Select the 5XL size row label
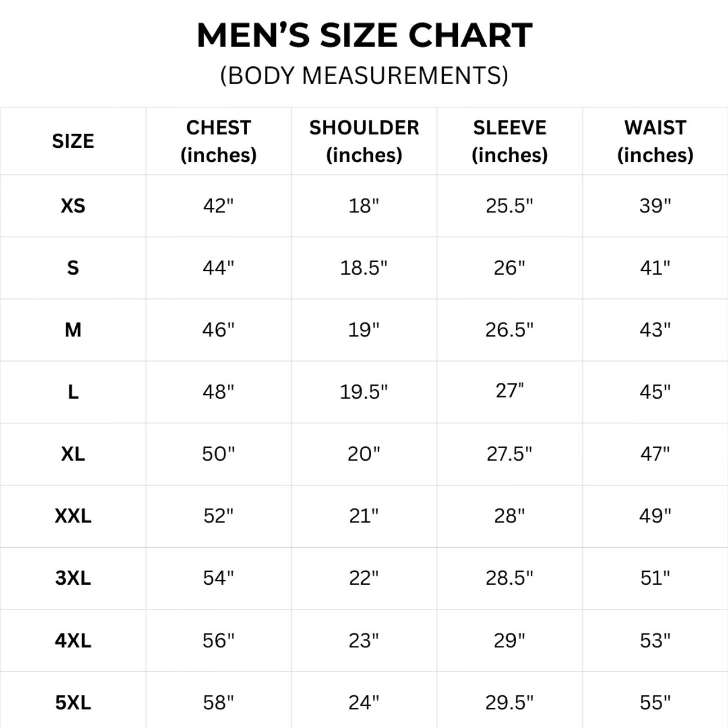 [x=73, y=702]
